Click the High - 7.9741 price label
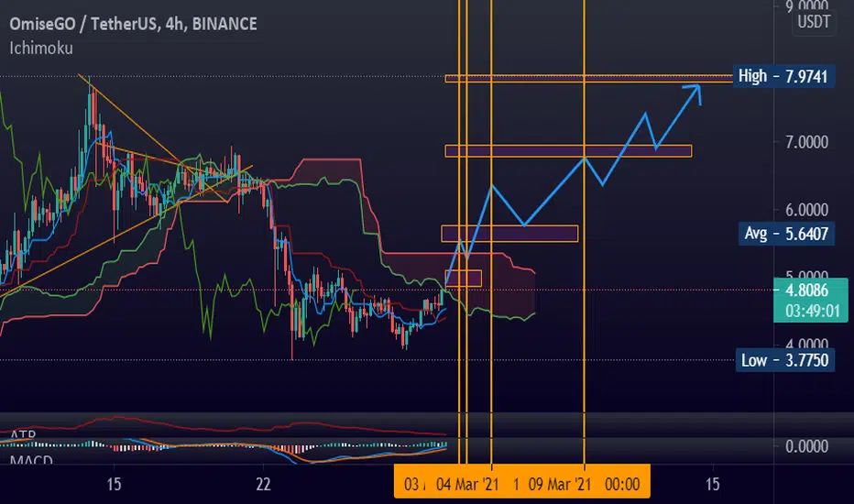Screen dimensions: 854x504 pyautogui.click(x=783, y=76)
